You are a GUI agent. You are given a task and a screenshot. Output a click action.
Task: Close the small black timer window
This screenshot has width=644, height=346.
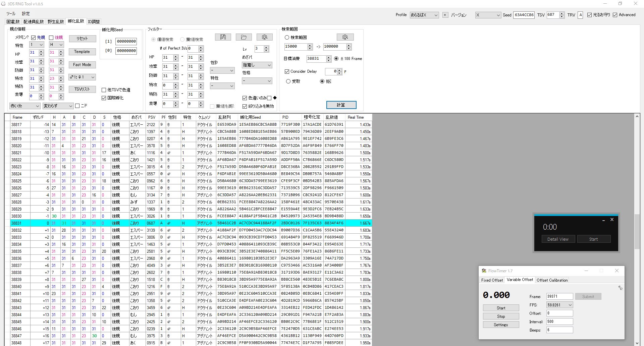click(612, 220)
